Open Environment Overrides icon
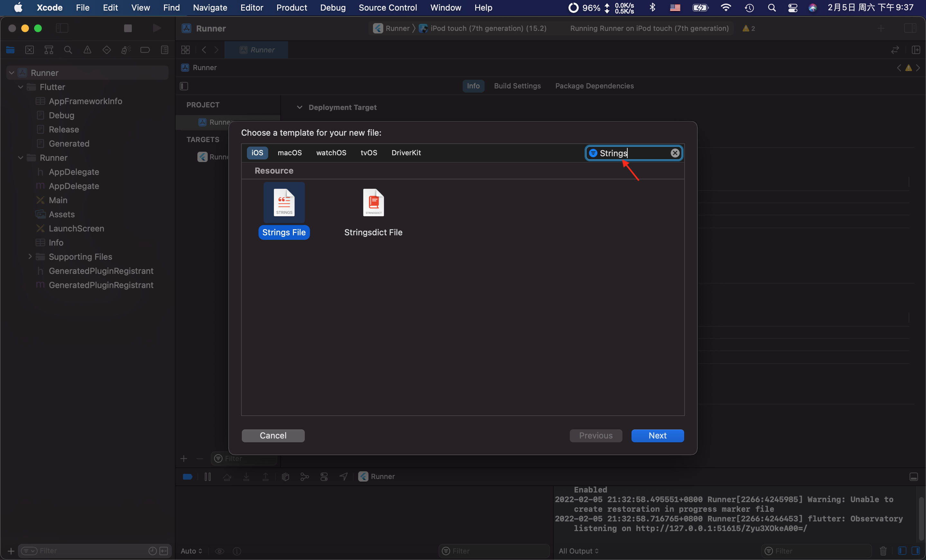The height and width of the screenshot is (560, 926). 324,476
